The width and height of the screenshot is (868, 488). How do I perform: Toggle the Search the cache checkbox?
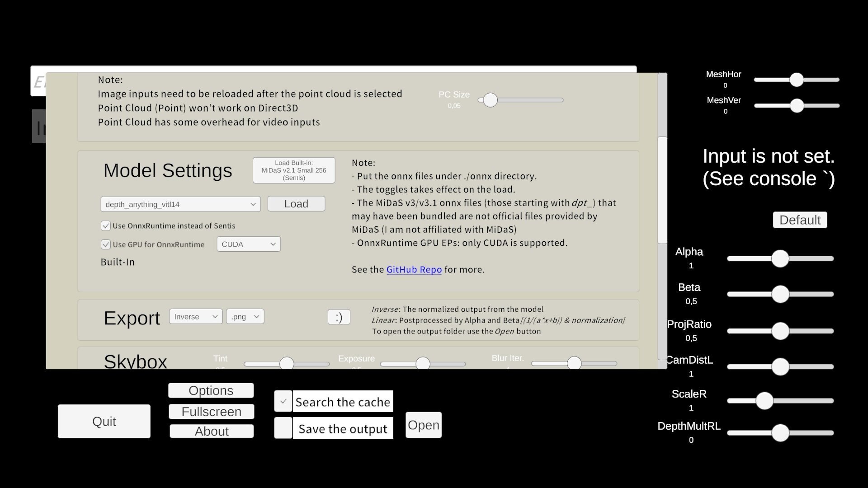[x=283, y=401]
